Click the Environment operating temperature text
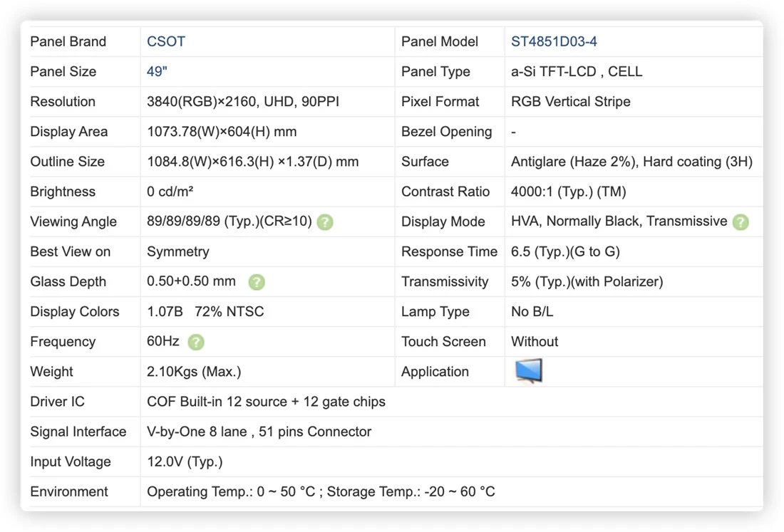The image size is (784, 532). coord(231,491)
